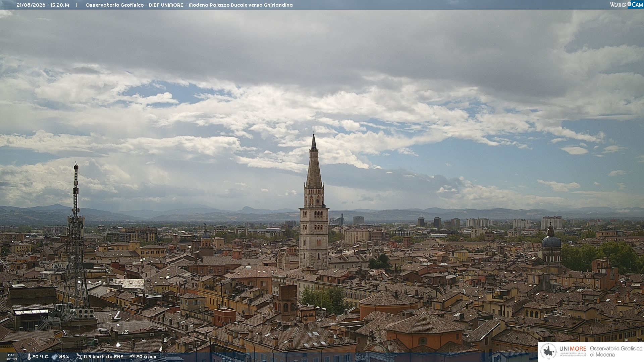Click the 21/08/2026 timestamp
The width and height of the screenshot is (644, 362).
[43, 5]
